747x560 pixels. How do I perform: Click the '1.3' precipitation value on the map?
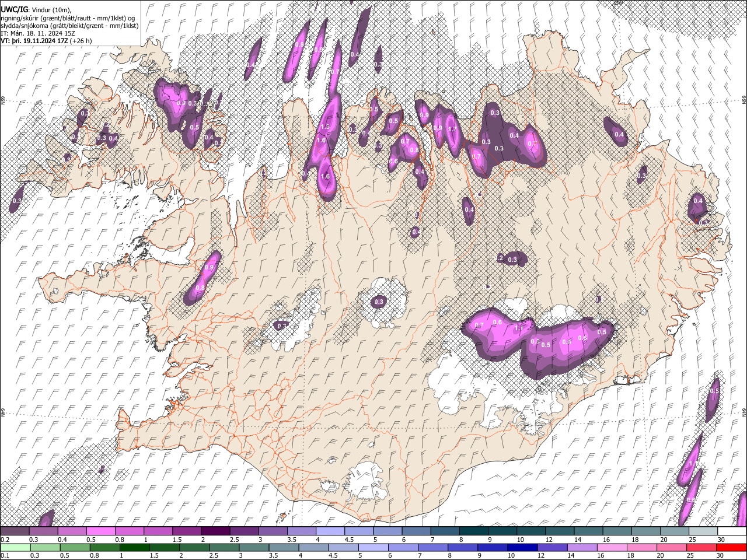326,127
